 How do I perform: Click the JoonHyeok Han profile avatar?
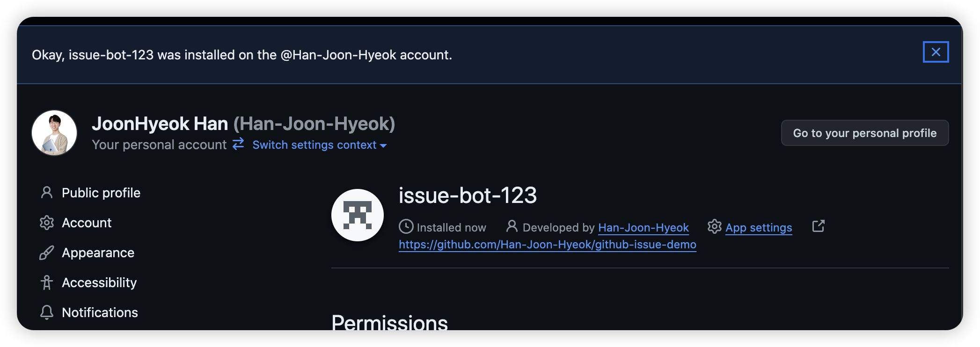pyautogui.click(x=54, y=133)
